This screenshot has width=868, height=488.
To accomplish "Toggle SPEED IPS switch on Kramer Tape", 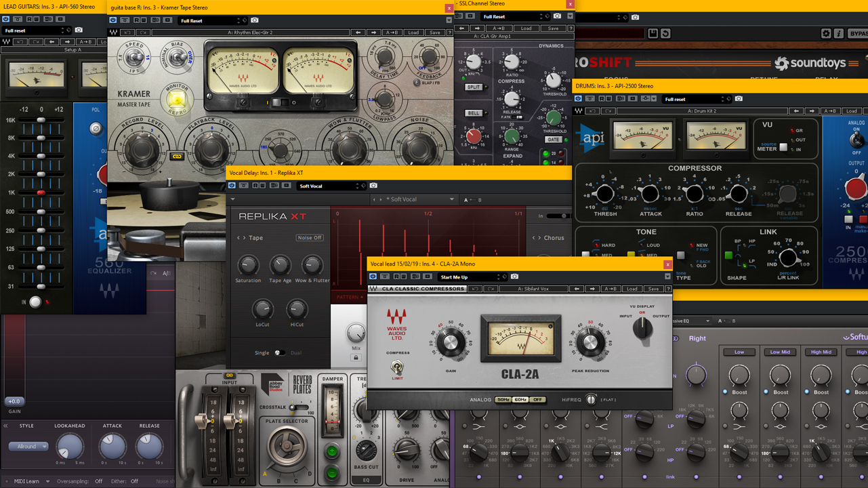I will (135, 58).
